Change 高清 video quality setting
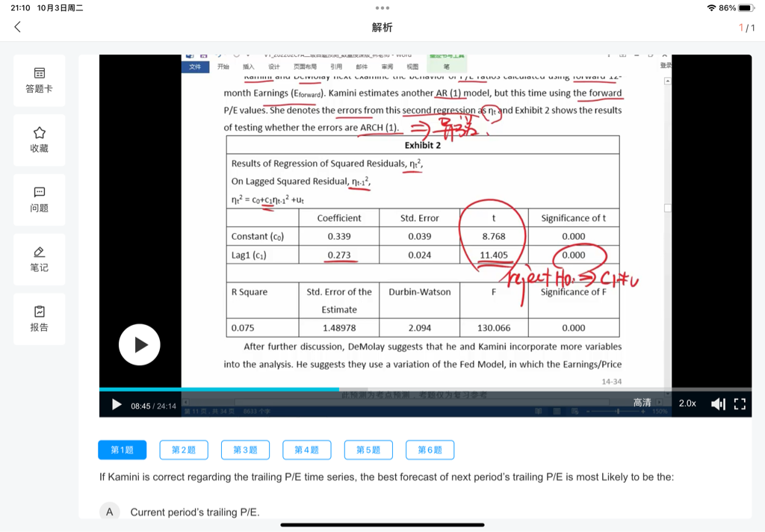Viewport: 765px width, 532px height. (642, 403)
